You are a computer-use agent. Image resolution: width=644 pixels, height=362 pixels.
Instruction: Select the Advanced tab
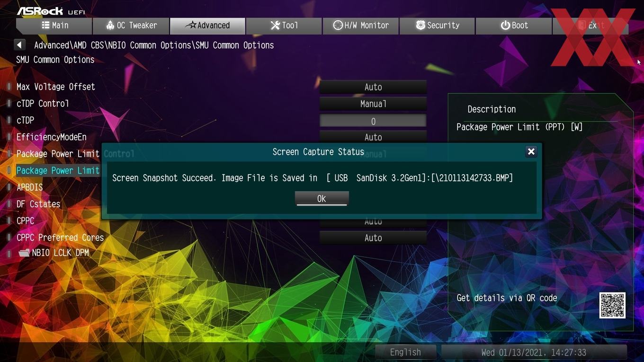coord(207,26)
